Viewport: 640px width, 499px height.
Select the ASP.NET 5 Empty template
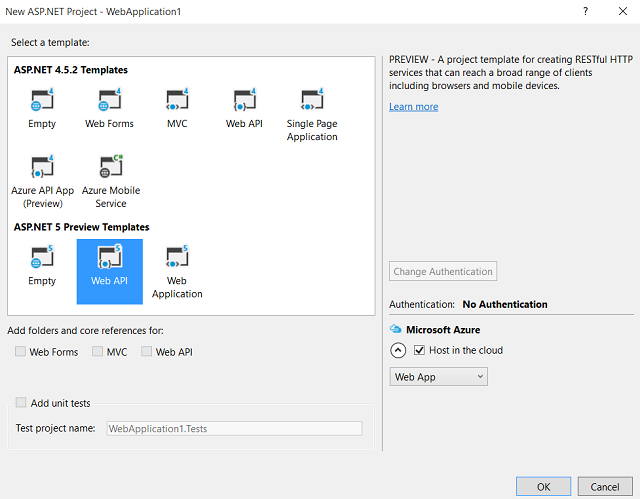click(42, 266)
